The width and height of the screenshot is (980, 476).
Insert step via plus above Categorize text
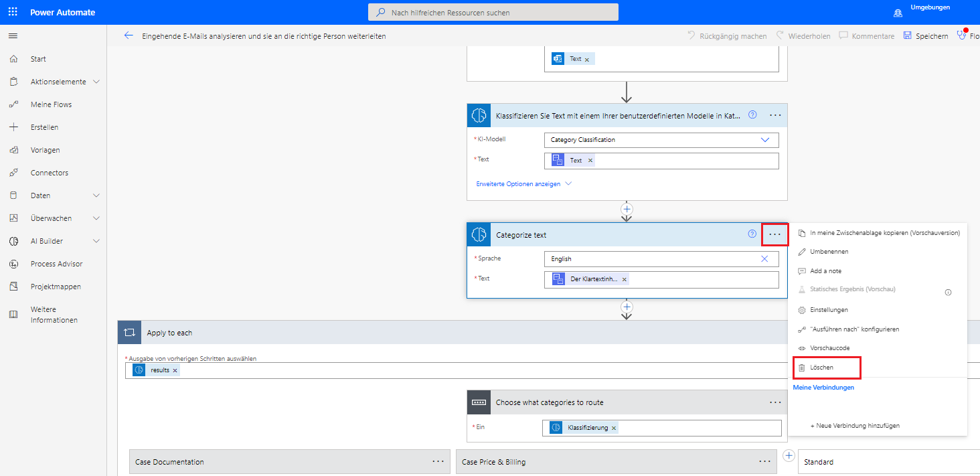click(x=627, y=209)
